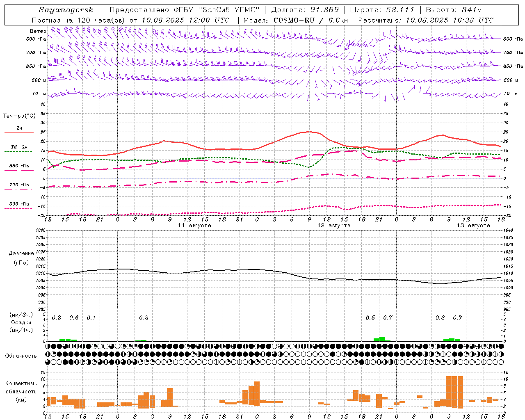Click the station name Sayanogorsk in header

(x=66, y=10)
